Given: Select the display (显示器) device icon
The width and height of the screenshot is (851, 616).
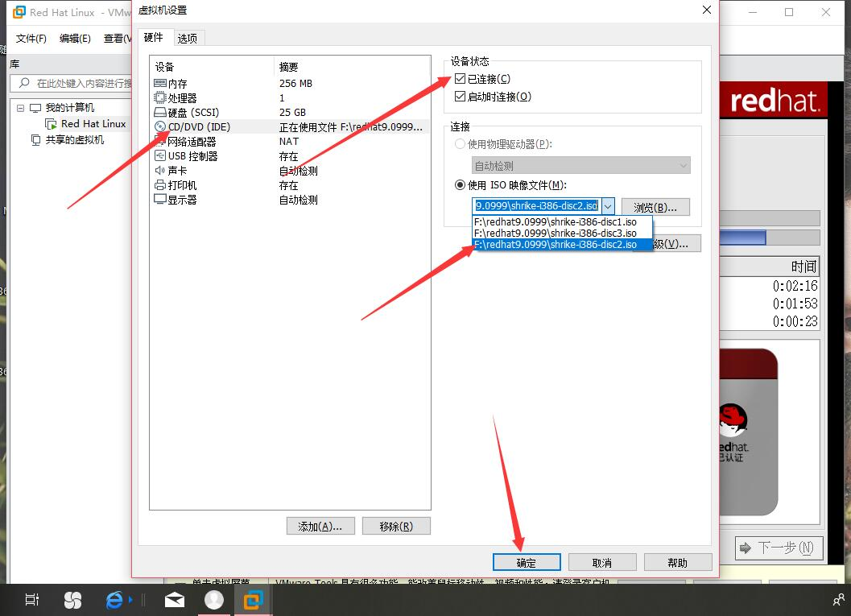Looking at the screenshot, I should point(160,200).
